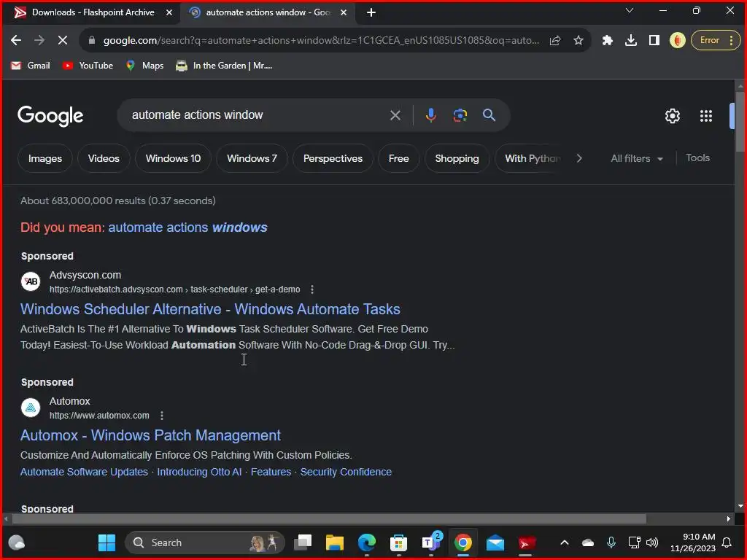The height and width of the screenshot is (560, 747).
Task: Open Chrome downloads tray
Action: (631, 41)
